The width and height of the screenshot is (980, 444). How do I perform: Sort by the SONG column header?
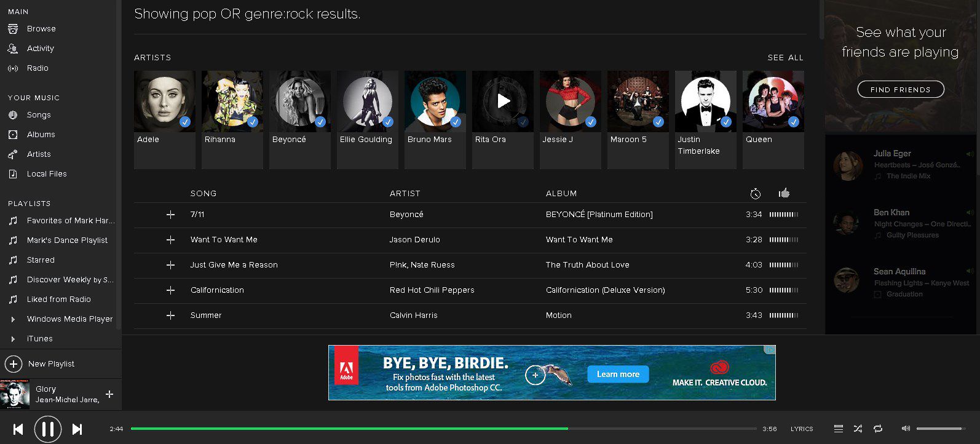[204, 194]
